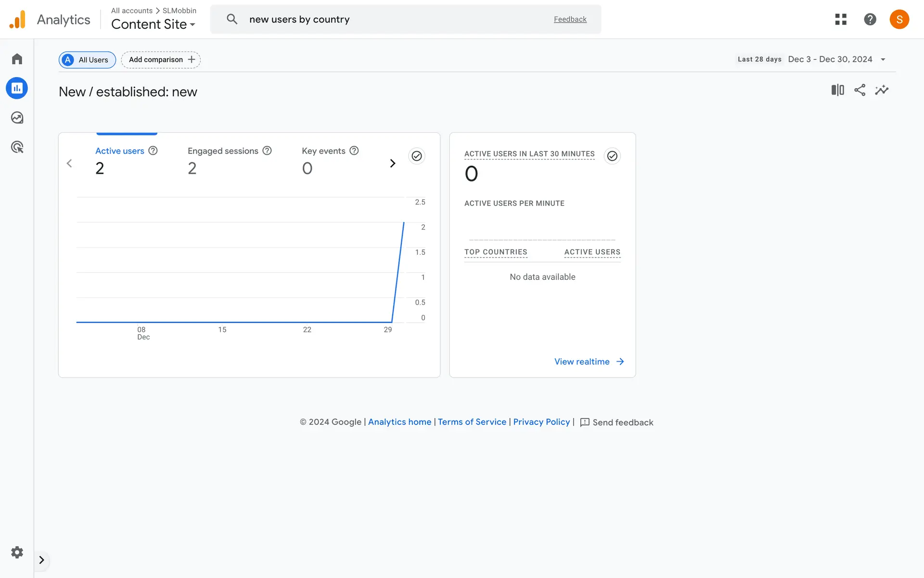The width and height of the screenshot is (924, 578).
Task: Open the Google apps grid
Action: tap(841, 19)
